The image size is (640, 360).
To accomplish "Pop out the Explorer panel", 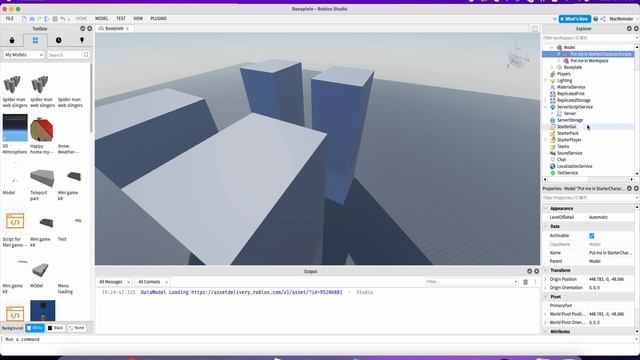I will tap(629, 29).
